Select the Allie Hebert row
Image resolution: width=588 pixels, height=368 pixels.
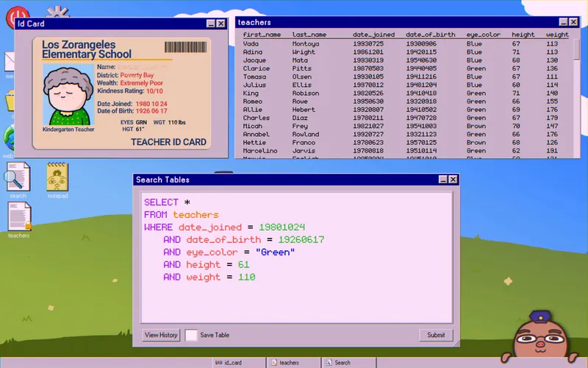click(x=406, y=110)
